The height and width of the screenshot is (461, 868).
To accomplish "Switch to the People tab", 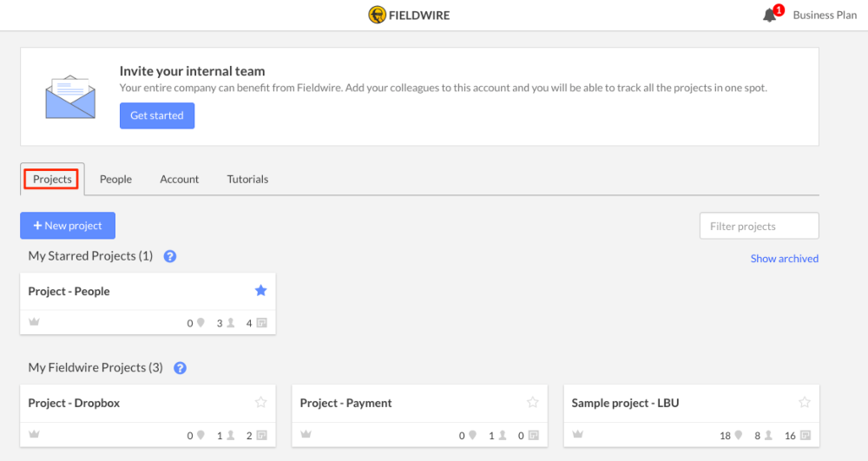I will coord(115,180).
